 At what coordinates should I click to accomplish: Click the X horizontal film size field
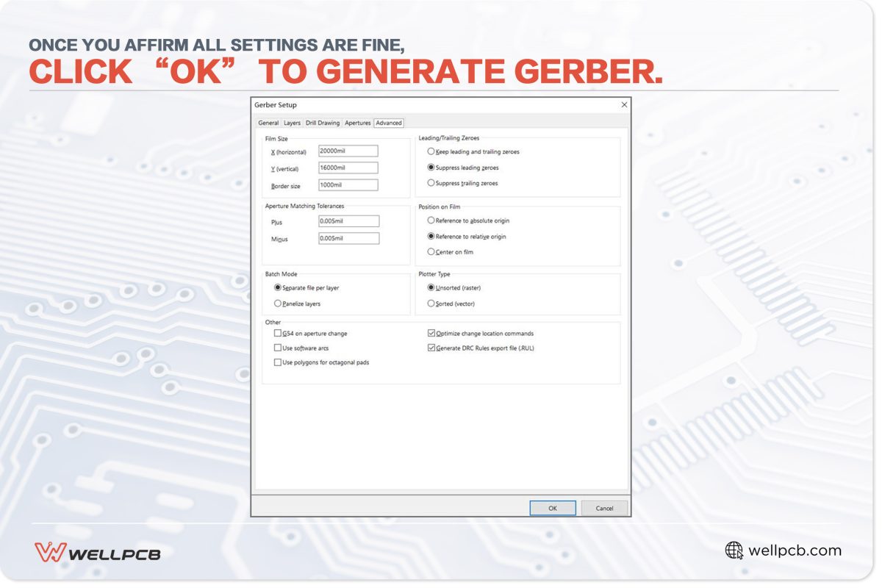[347, 150]
